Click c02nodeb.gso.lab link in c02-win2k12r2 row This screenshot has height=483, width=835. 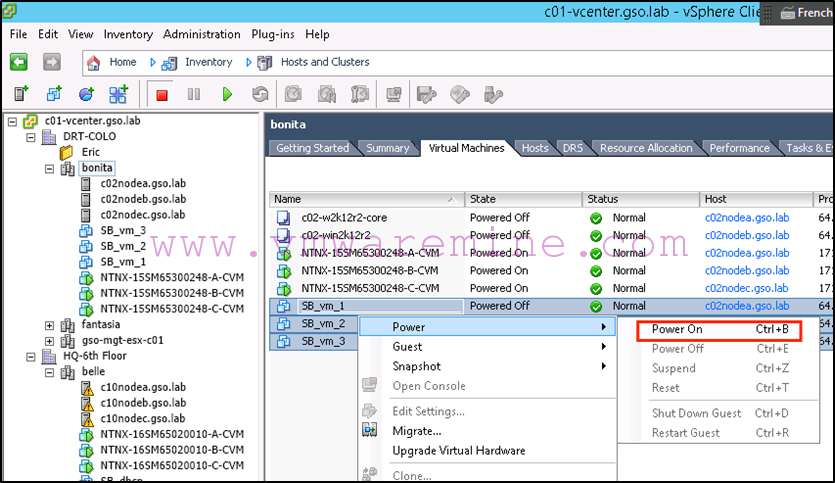tap(747, 235)
